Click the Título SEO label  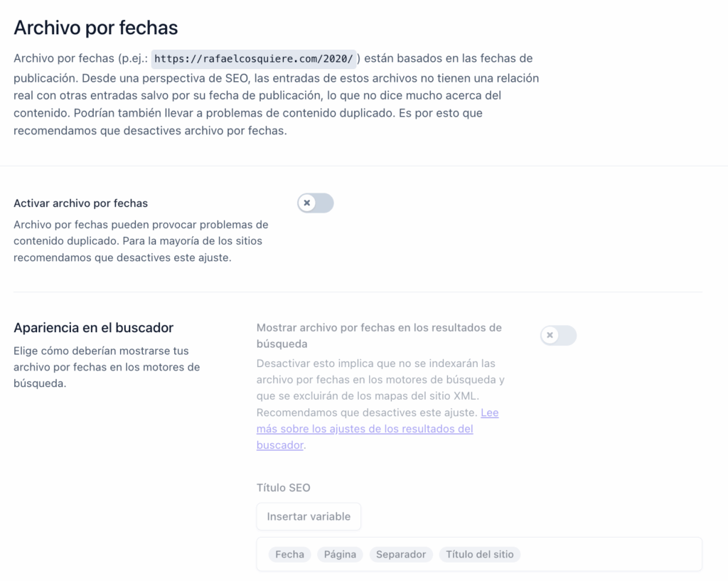pos(283,488)
